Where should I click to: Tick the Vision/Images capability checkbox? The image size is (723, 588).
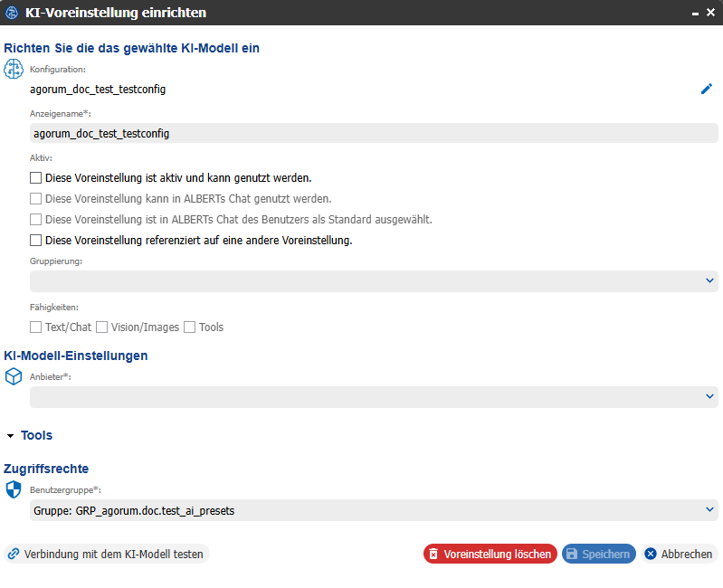point(102,327)
